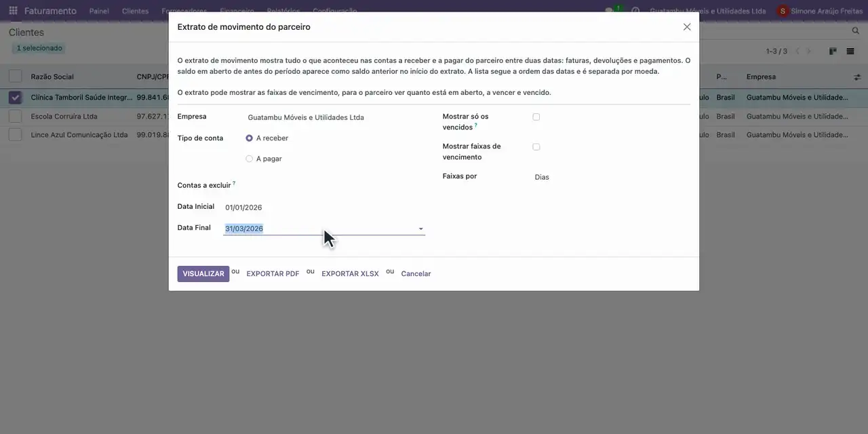Open the Clientes menu in navbar
This screenshot has height=434, width=868.
135,11
